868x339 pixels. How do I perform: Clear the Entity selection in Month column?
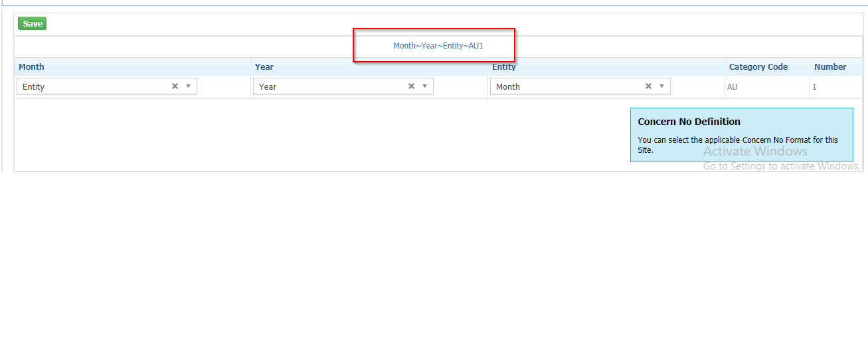(x=175, y=86)
